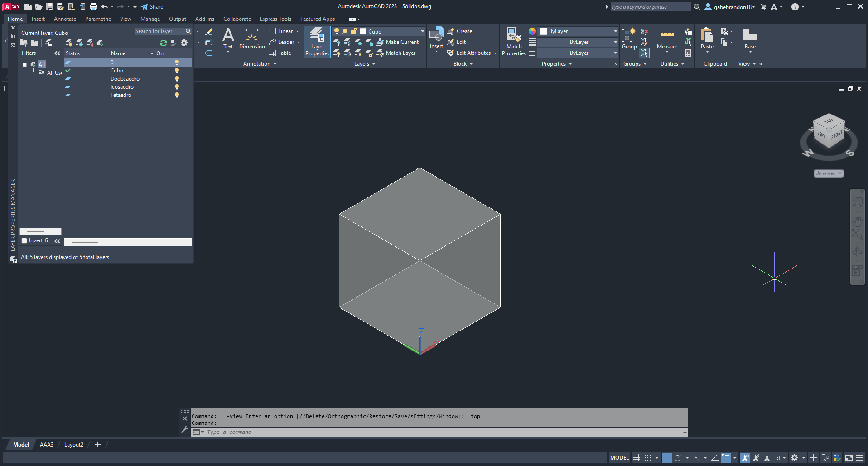This screenshot has height=466, width=868.
Task: Open the Layer States Manager icon
Action: point(49,43)
